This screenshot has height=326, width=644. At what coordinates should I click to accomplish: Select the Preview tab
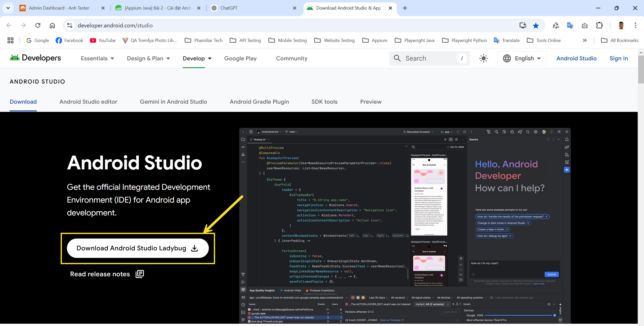[371, 102]
